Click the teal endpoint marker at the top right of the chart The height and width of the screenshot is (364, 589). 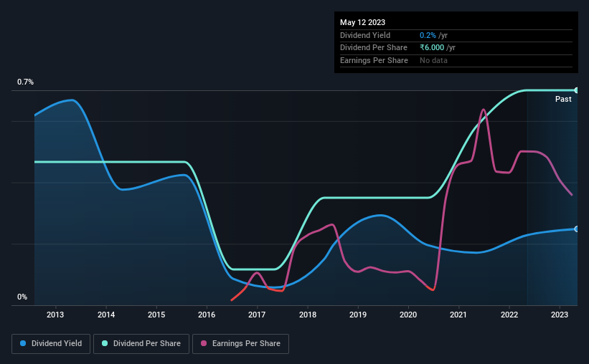(577, 90)
